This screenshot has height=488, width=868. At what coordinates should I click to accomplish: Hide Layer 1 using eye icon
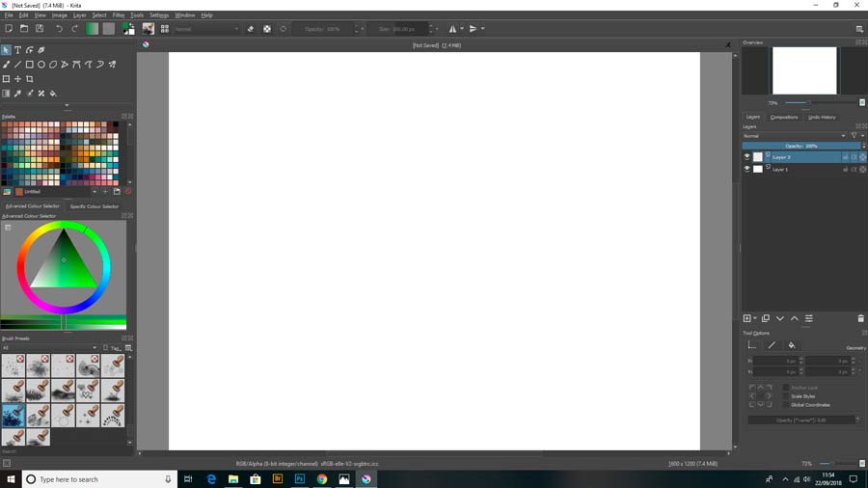(746, 170)
